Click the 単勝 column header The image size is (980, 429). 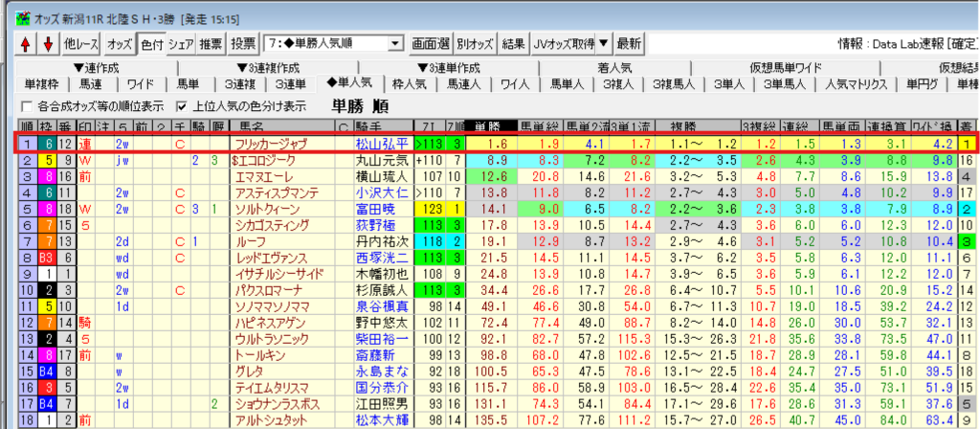point(488,125)
